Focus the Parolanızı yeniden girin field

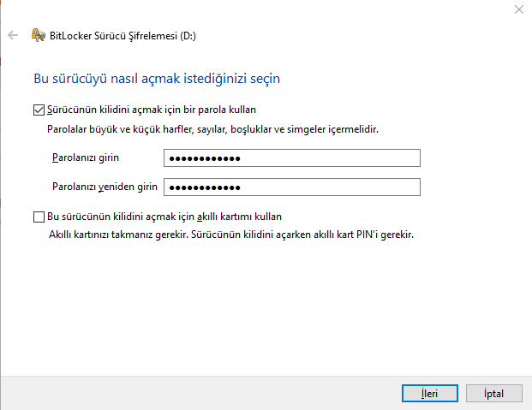click(x=292, y=187)
